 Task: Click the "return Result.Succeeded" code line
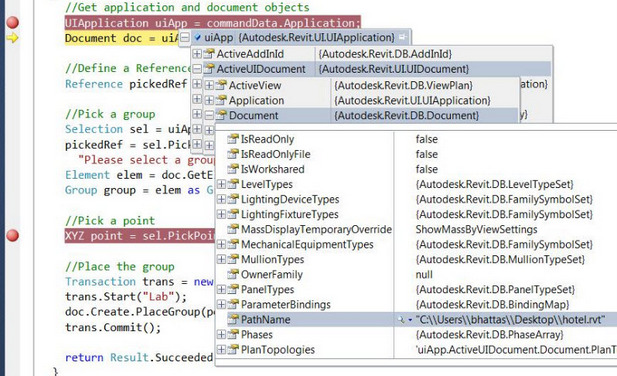139,358
